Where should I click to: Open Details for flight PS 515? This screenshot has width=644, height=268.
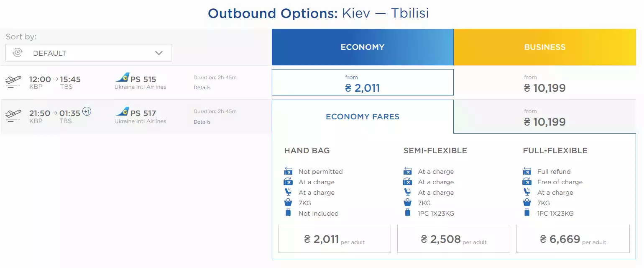coord(202,87)
